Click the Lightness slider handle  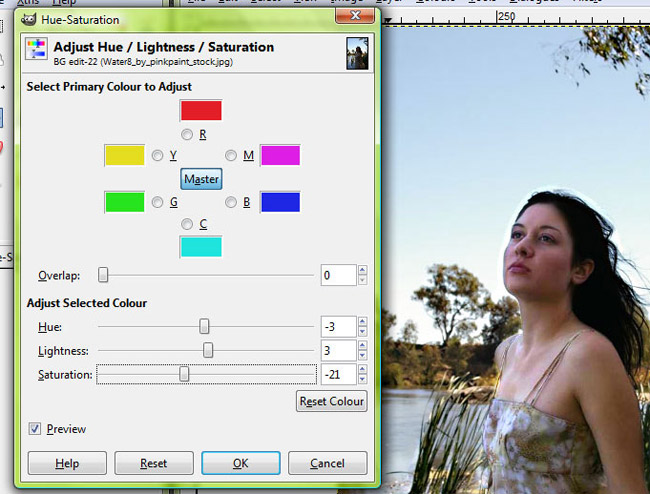coord(208,351)
